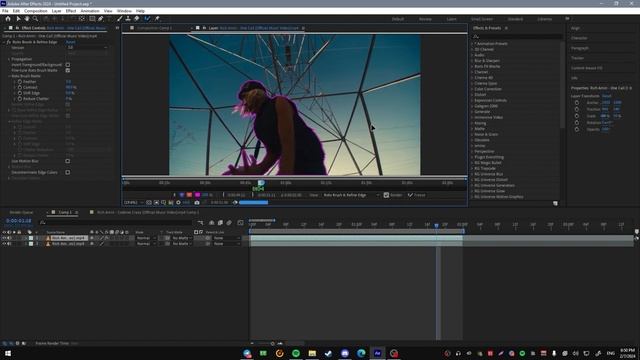
Task: Select the Home icon in the toolbar
Action: (x=8, y=19)
